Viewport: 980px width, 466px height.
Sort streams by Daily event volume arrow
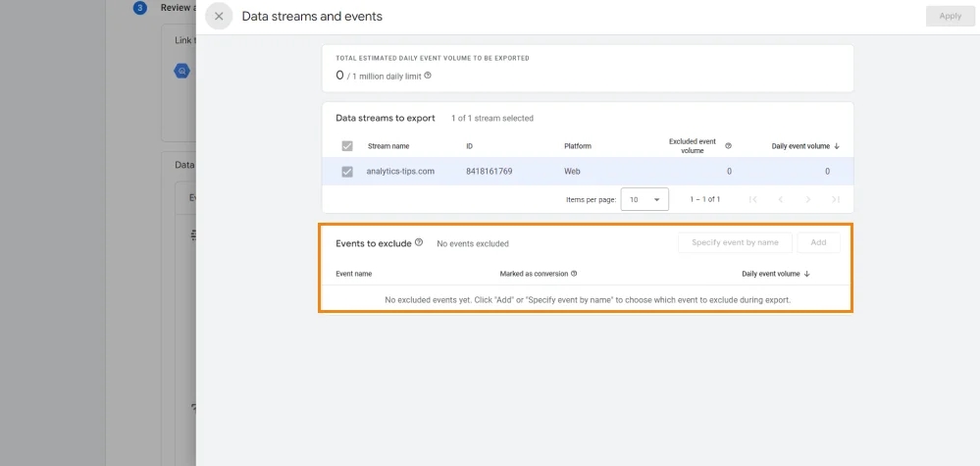point(837,146)
